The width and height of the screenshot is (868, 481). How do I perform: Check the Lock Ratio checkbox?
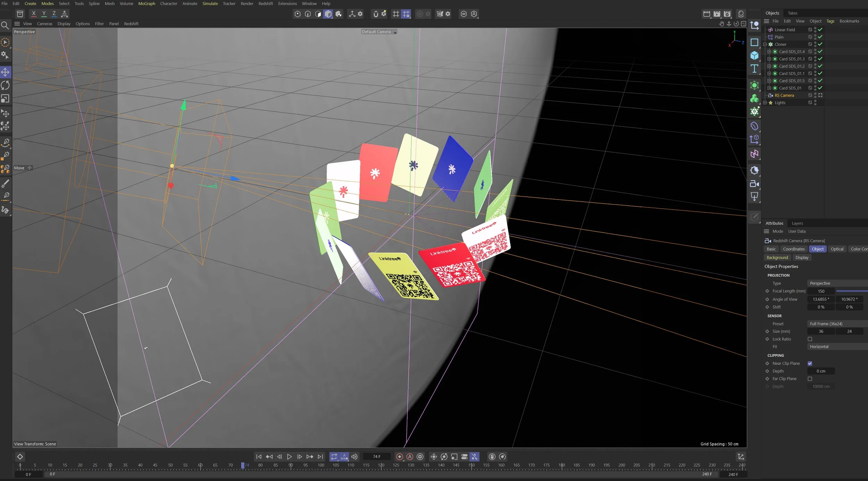click(x=810, y=339)
